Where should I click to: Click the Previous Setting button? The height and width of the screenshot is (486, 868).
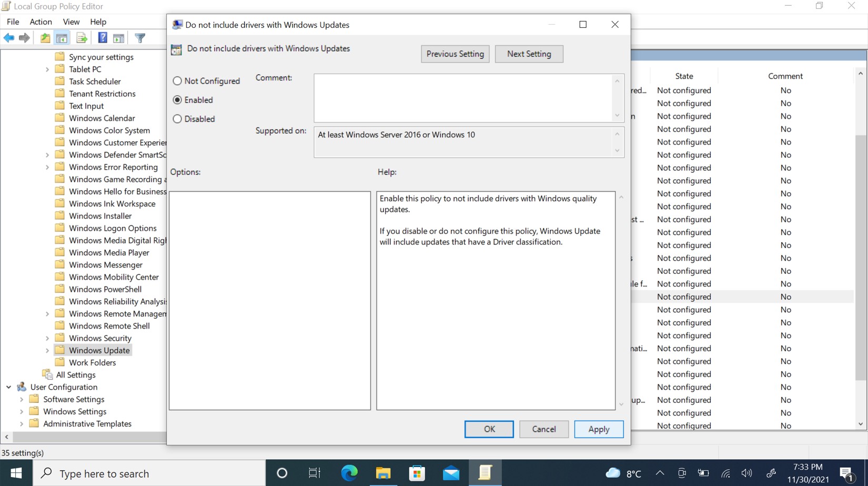[x=455, y=54]
